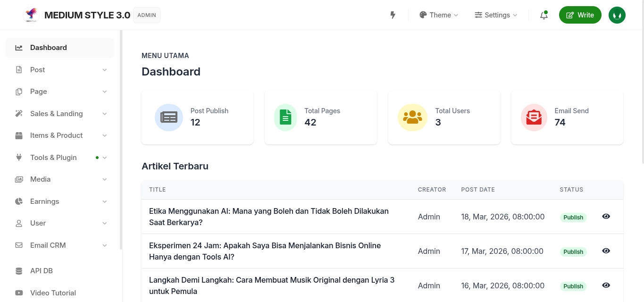This screenshot has height=302, width=644.
Task: Click the Email Send red envelope icon
Action: (534, 117)
